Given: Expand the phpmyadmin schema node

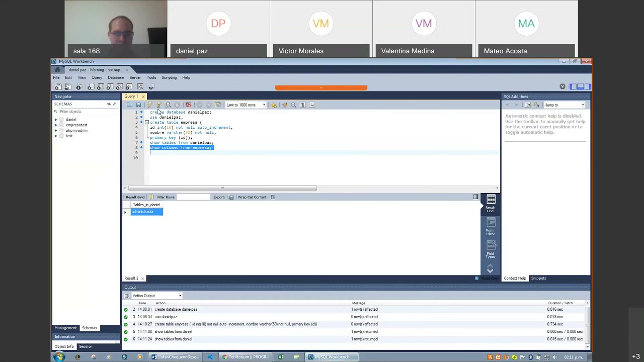Looking at the screenshot, I should click(56, 131).
